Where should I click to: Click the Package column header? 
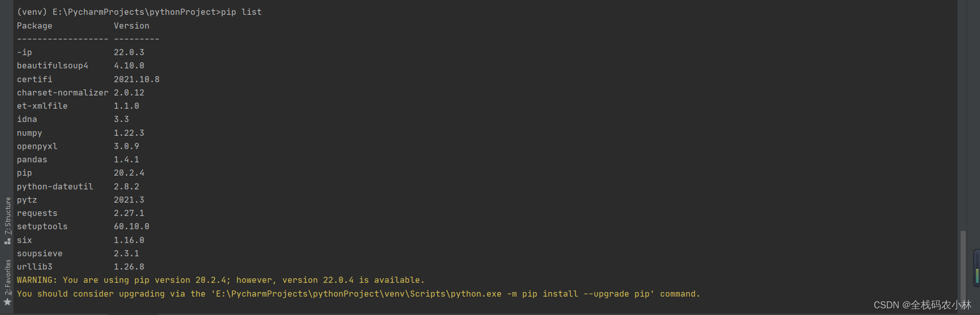coord(35,26)
